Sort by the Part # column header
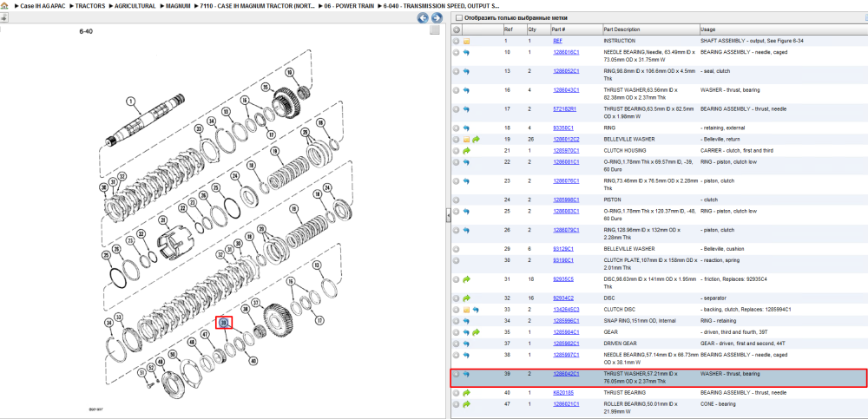The image size is (868, 419). [x=575, y=29]
